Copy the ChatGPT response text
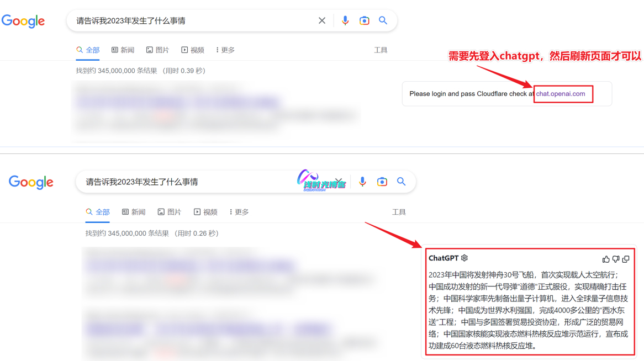 click(626, 259)
